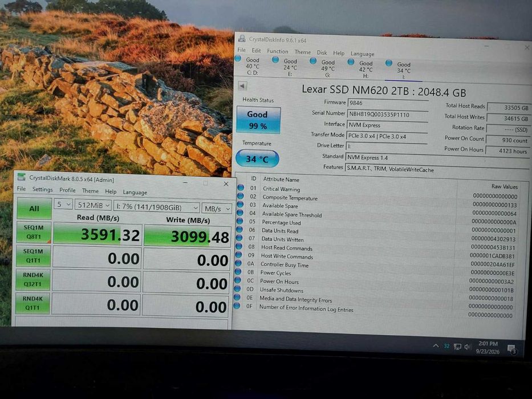
Task: Show hidden system tray icons chevron
Action: tap(436, 346)
